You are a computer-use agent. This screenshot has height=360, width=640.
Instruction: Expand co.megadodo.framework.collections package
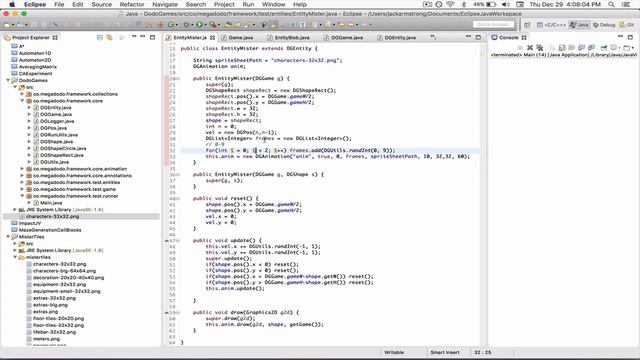[x=22, y=94]
